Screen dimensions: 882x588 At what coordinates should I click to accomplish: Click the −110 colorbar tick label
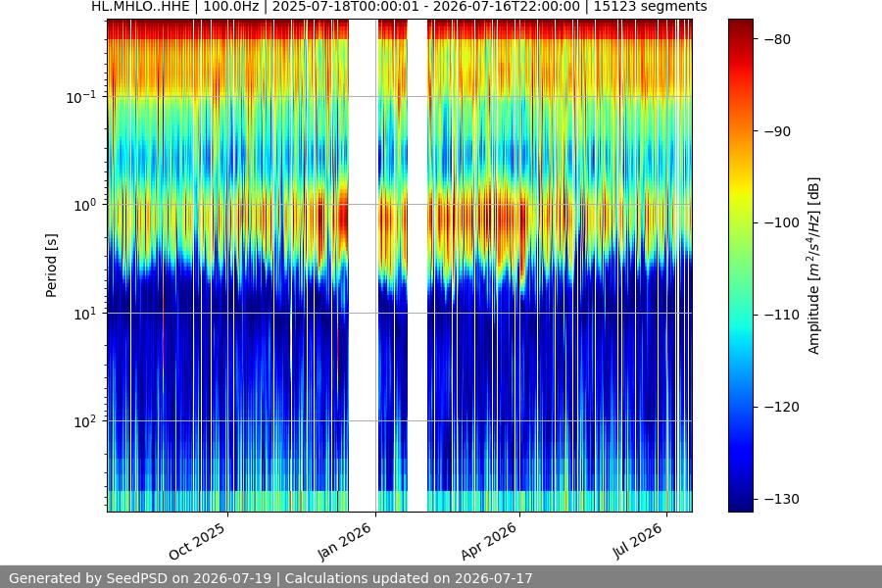782,315
